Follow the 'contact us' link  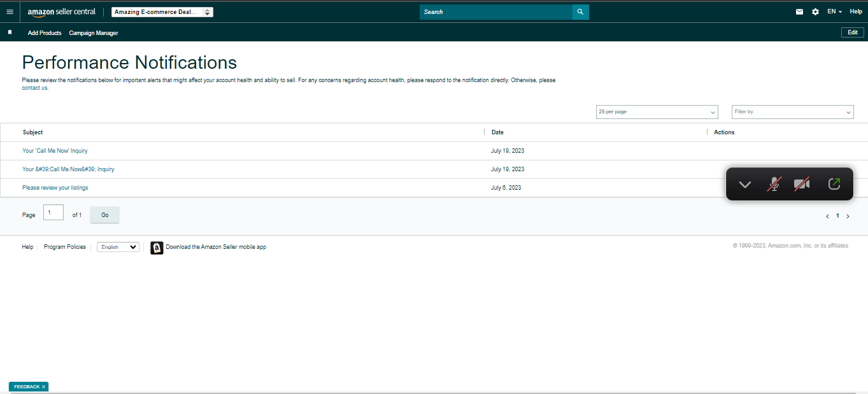35,88
